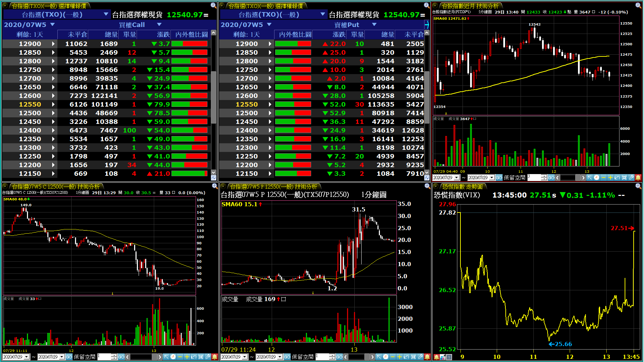Expand arrow beside Call strike 12900
644x362 pixels.
[x=53, y=44]
